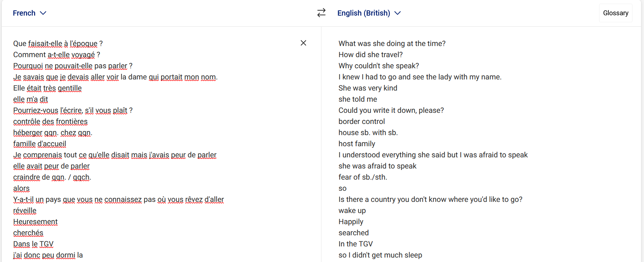The height and width of the screenshot is (262, 644).
Task: Click the translation "She was very kind"
Action: pos(367,88)
